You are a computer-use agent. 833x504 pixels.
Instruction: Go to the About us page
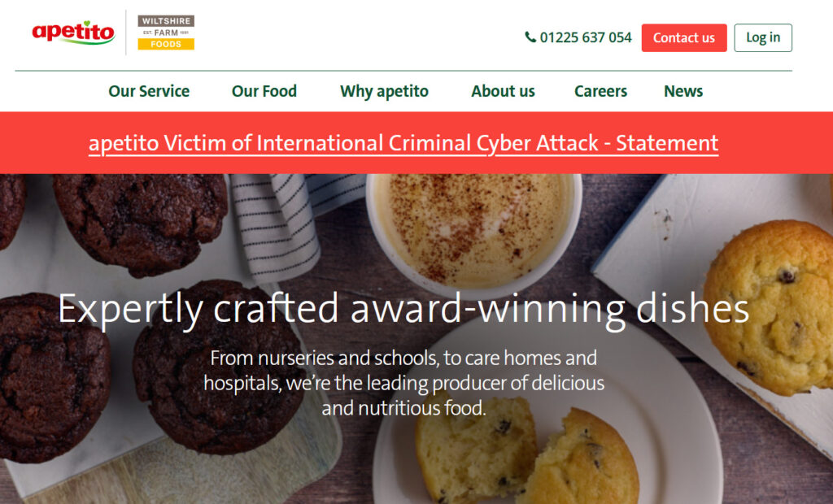[x=503, y=91]
